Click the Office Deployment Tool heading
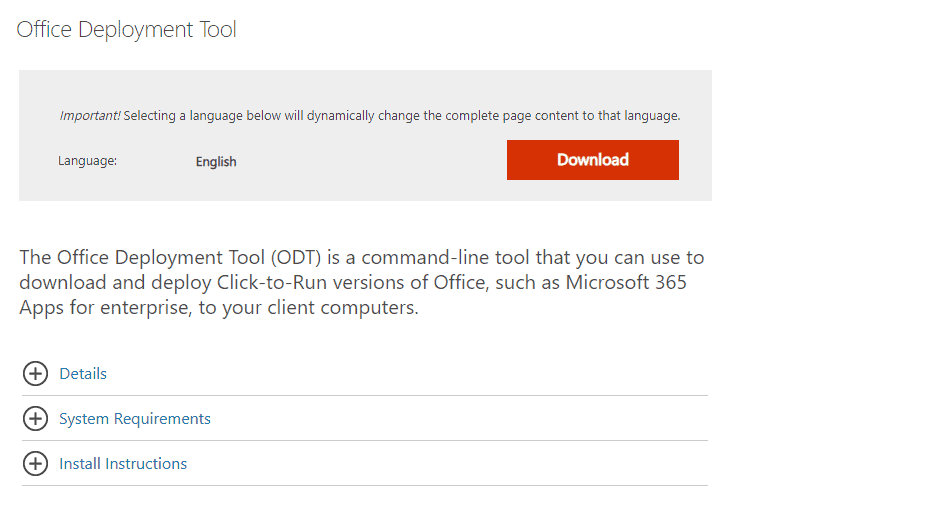The image size is (935, 520). click(126, 29)
